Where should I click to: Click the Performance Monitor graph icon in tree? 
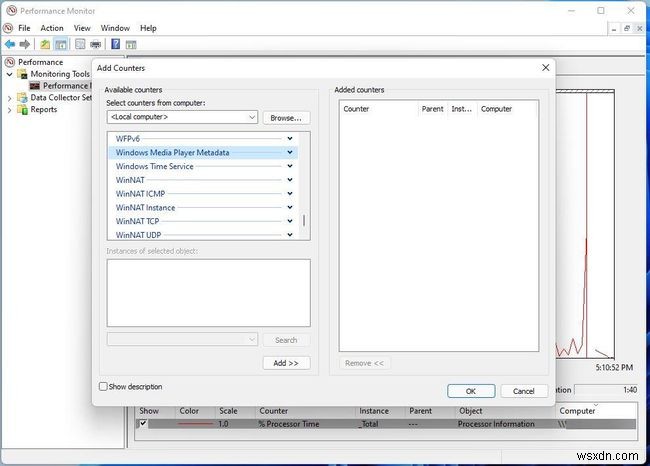[35, 86]
